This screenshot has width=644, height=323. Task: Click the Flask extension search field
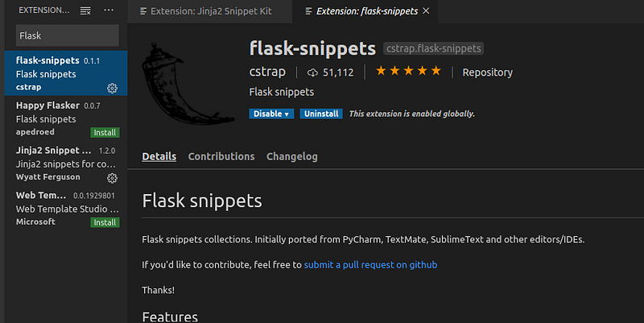pos(68,35)
